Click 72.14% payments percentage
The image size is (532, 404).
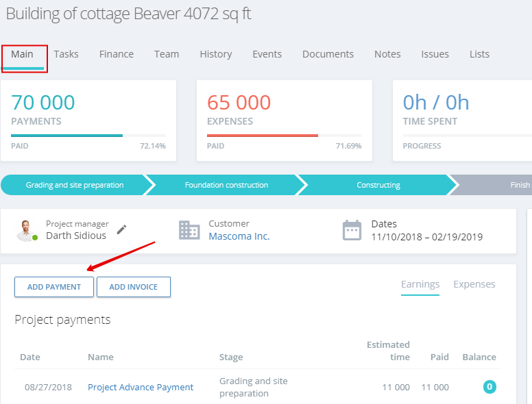tap(153, 146)
